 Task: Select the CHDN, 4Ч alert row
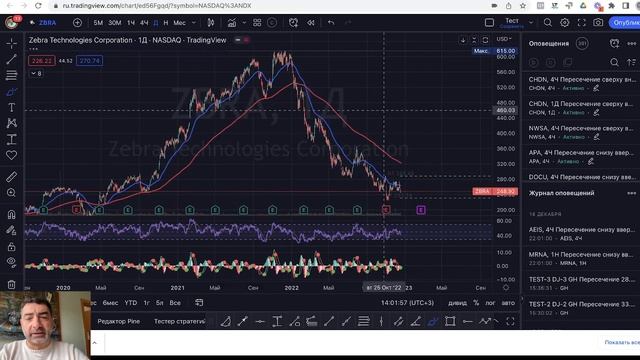pyautogui.click(x=582, y=83)
